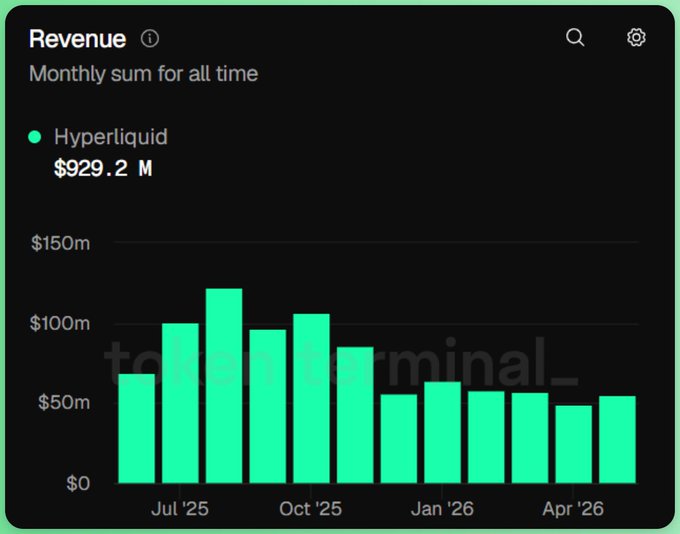Screen dimensions: 680x534
Task: Click the Revenue chart title
Action: [78, 39]
